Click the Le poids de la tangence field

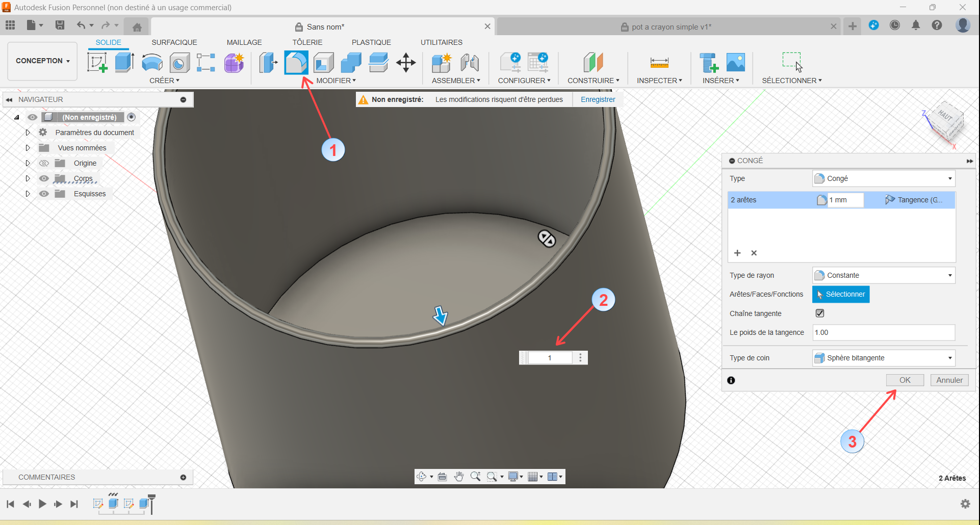click(x=883, y=332)
